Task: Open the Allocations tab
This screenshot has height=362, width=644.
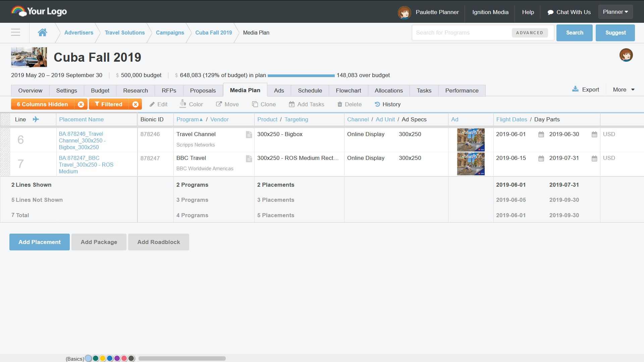Action: pos(388,90)
